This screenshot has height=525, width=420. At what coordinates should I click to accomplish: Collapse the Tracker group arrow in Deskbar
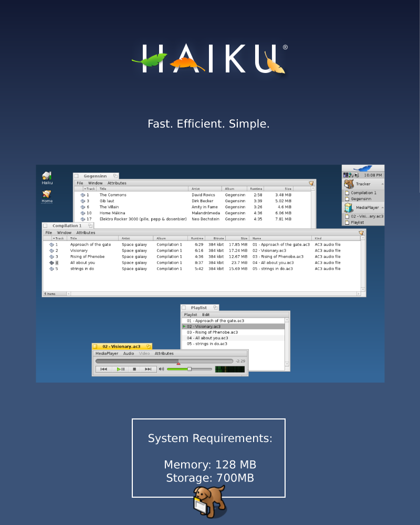382,184
